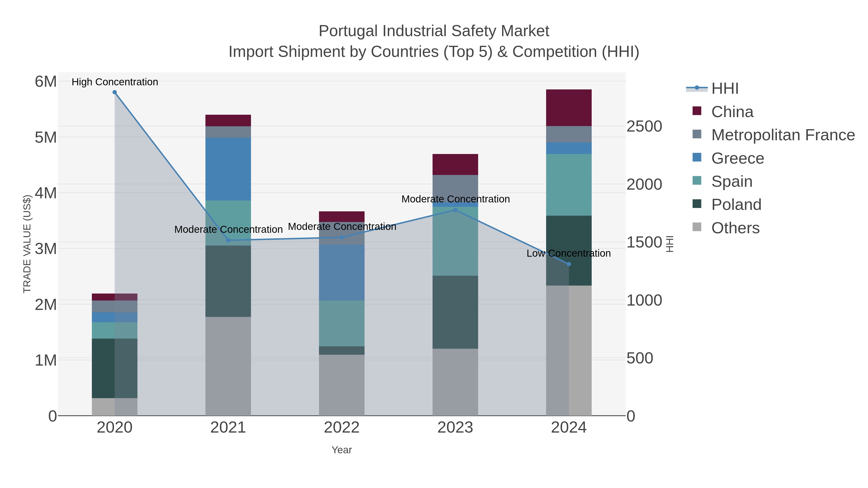Click the 2021 HHI data point marker
The height and width of the screenshot is (488, 868).
point(228,240)
